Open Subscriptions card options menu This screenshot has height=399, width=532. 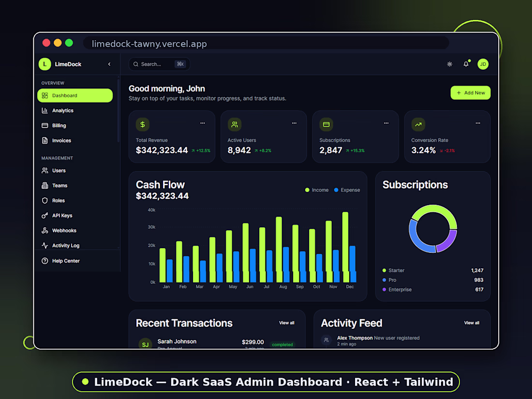[x=386, y=123]
